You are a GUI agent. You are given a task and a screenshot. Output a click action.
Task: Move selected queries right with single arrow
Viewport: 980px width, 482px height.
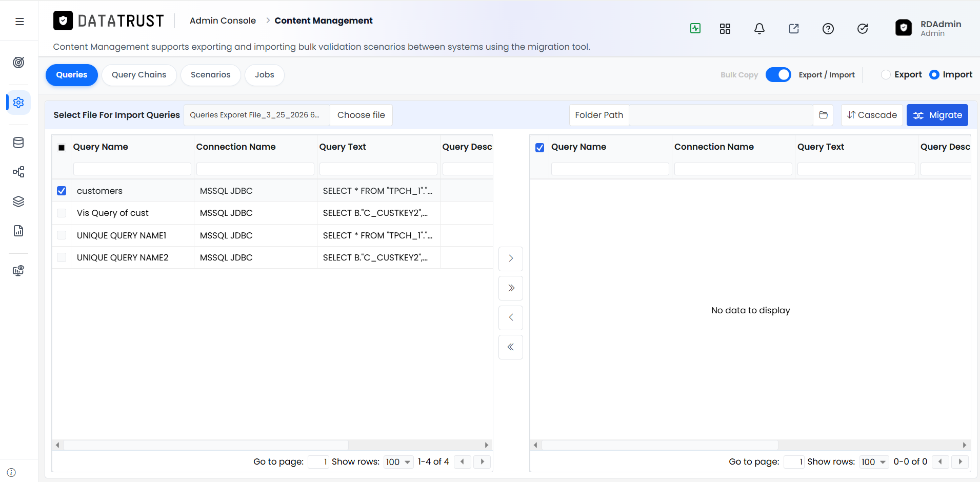tap(511, 258)
